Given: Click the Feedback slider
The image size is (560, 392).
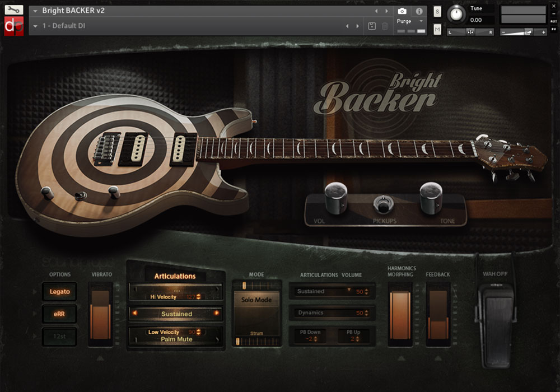Looking at the screenshot, I should [x=438, y=315].
